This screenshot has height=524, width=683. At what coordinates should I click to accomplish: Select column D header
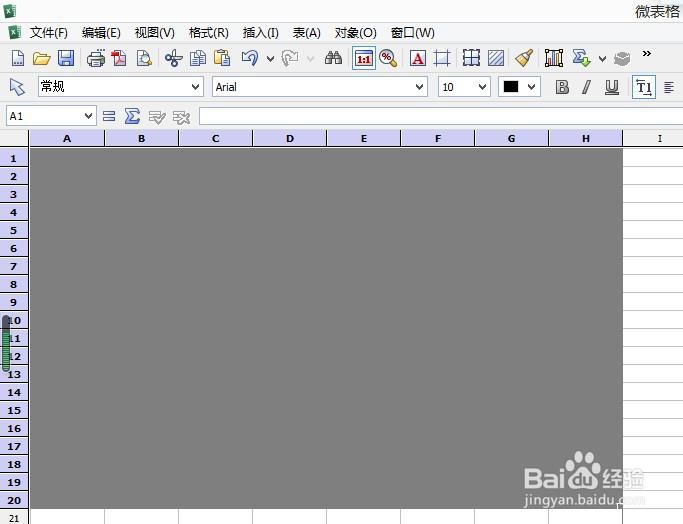[290, 139]
